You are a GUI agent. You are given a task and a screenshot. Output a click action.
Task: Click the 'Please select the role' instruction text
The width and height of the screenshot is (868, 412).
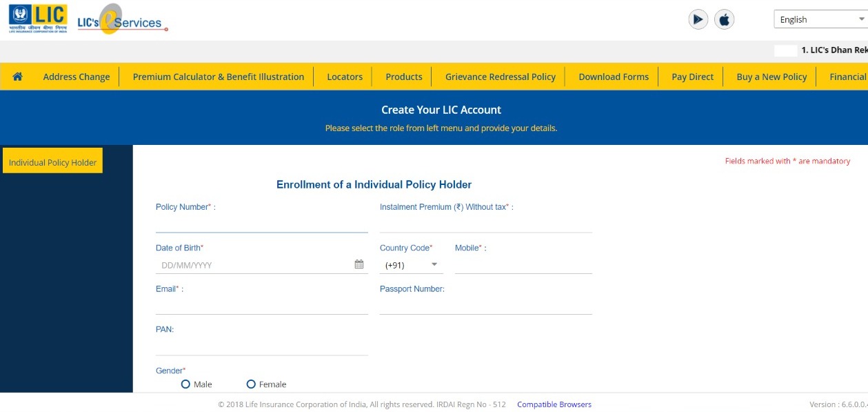click(441, 128)
